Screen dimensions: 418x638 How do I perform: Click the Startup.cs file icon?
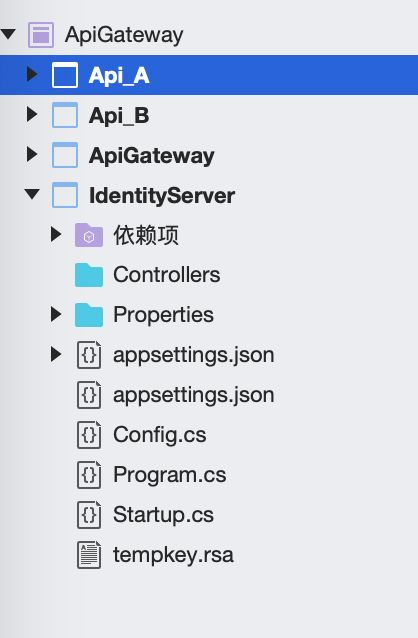tap(89, 515)
